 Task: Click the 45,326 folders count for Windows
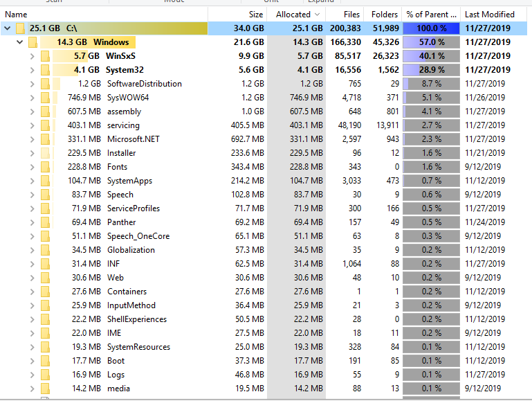(386, 42)
